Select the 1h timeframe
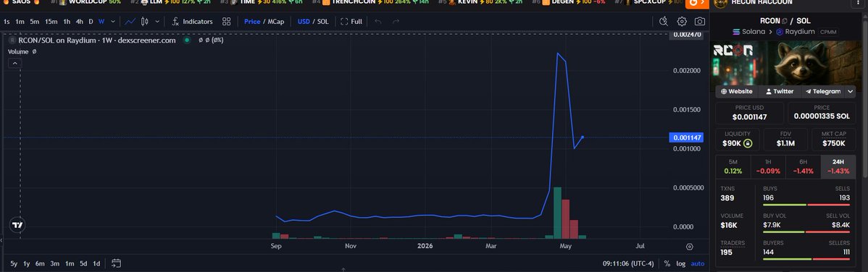This screenshot has width=868, height=272. point(67,22)
